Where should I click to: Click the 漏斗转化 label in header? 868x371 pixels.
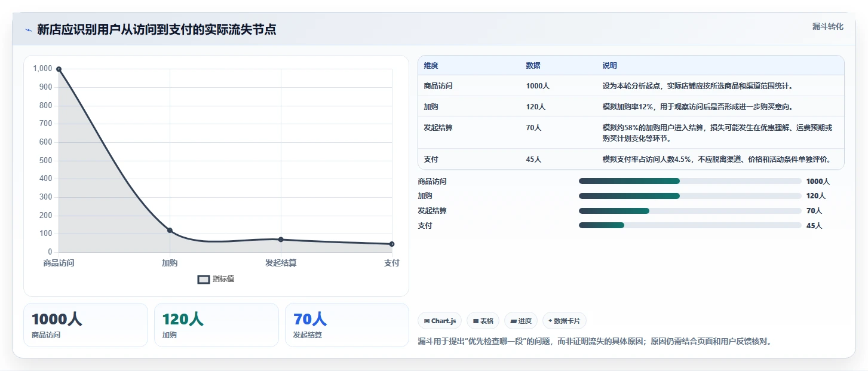point(828,26)
